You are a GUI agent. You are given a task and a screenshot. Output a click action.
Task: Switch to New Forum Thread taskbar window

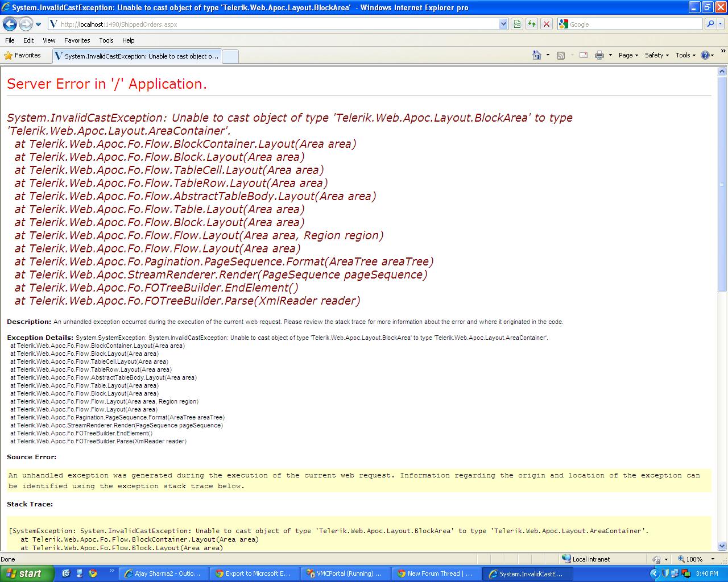[436, 573]
